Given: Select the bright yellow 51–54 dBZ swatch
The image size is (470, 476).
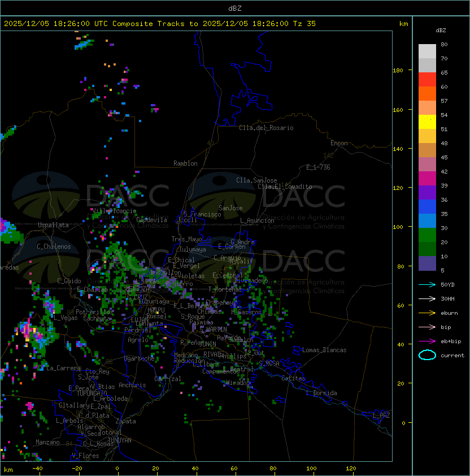Looking at the screenshot, I should [427, 122].
